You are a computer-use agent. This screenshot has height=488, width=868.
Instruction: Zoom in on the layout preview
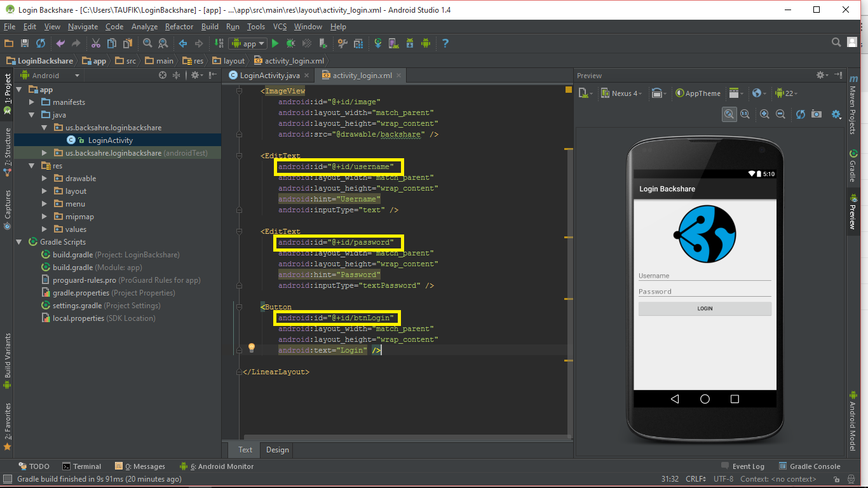tap(764, 114)
